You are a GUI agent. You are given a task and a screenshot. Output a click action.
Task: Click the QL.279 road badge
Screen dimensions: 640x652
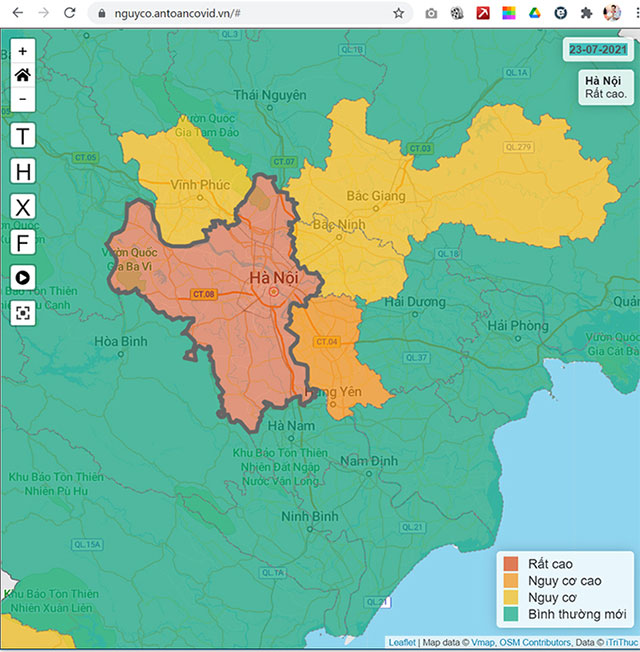(519, 147)
